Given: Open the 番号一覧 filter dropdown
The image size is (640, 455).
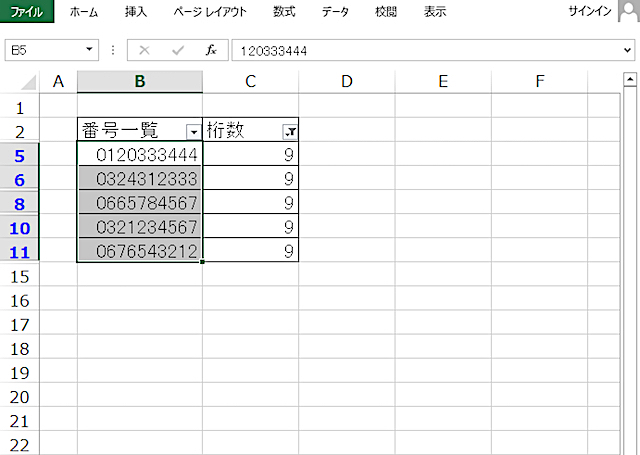Looking at the screenshot, I should tap(193, 131).
